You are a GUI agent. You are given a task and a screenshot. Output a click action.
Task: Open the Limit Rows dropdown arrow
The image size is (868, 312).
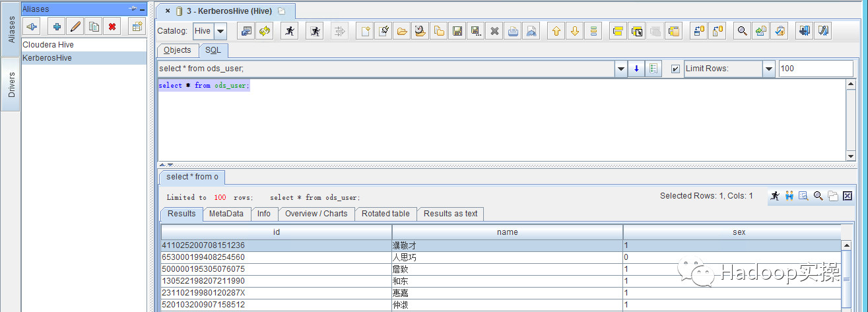coord(769,69)
